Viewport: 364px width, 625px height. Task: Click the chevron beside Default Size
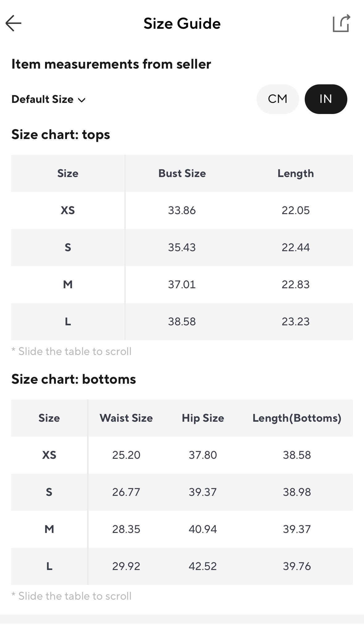pos(82,100)
